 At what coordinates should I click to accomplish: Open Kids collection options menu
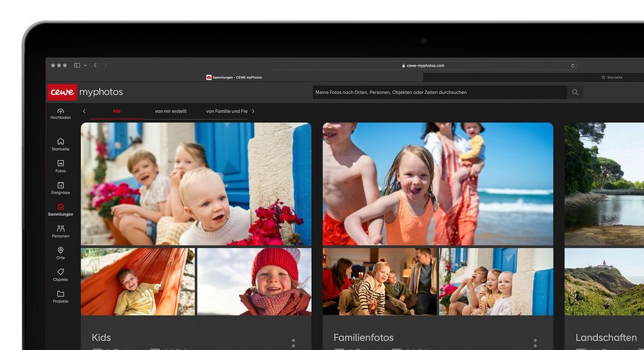[x=293, y=343]
